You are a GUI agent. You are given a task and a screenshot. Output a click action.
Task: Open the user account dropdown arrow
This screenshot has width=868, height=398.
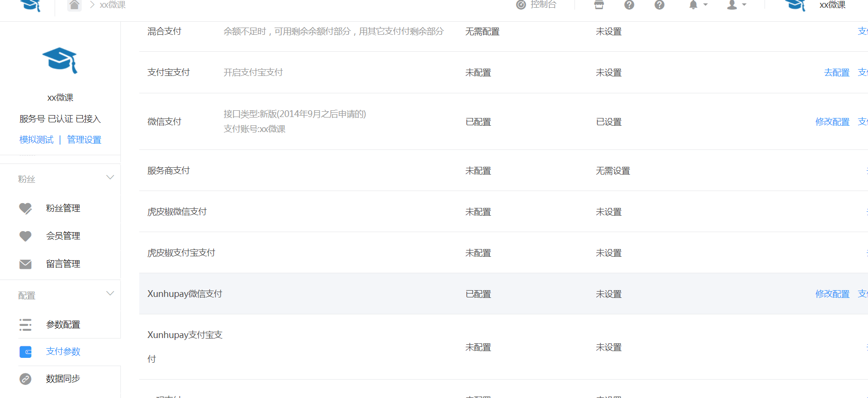click(744, 5)
